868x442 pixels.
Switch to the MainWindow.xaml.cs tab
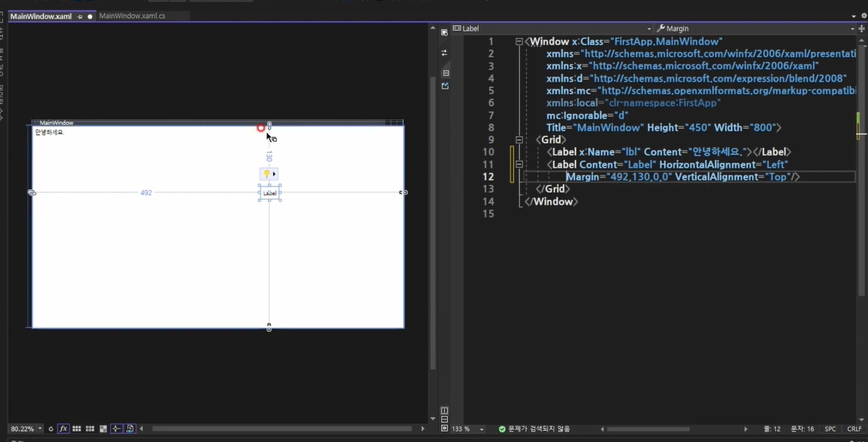[x=132, y=16]
